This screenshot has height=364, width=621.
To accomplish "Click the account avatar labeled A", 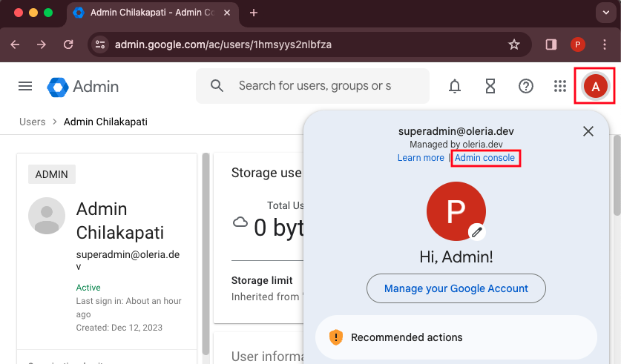I will click(595, 86).
